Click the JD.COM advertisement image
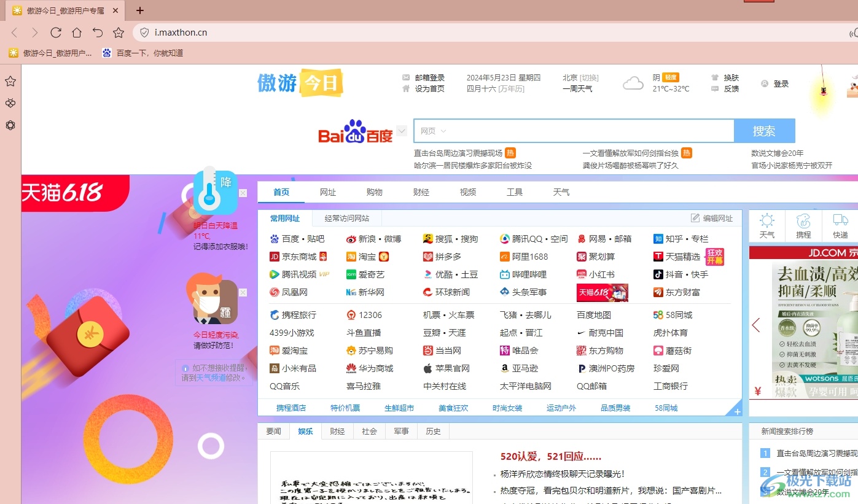Screen dimensions: 858x504 click(x=803, y=323)
